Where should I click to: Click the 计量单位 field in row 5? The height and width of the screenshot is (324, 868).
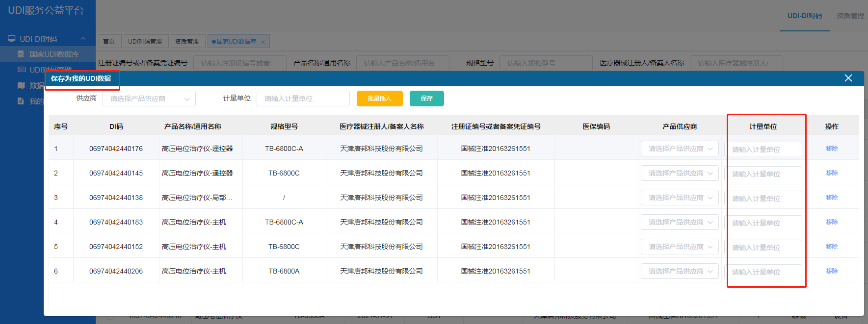point(764,248)
